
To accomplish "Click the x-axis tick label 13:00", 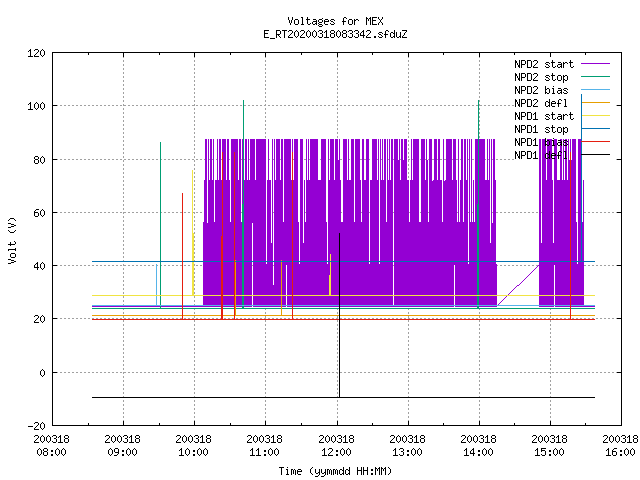I will [x=407, y=452].
